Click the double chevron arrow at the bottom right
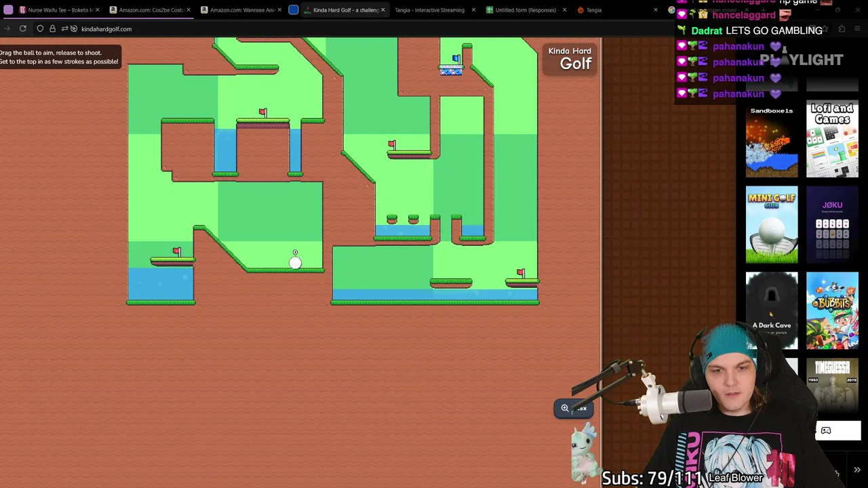The width and height of the screenshot is (868, 488). point(857,470)
